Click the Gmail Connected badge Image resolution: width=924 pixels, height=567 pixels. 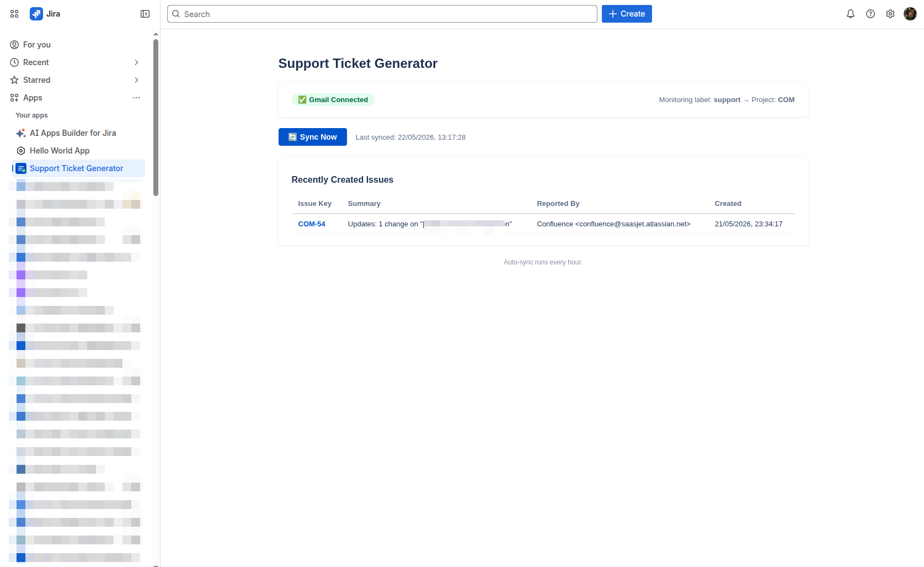click(x=333, y=99)
